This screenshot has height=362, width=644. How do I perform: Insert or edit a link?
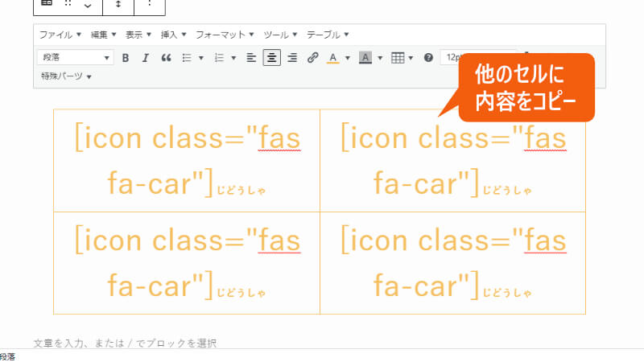pos(312,58)
